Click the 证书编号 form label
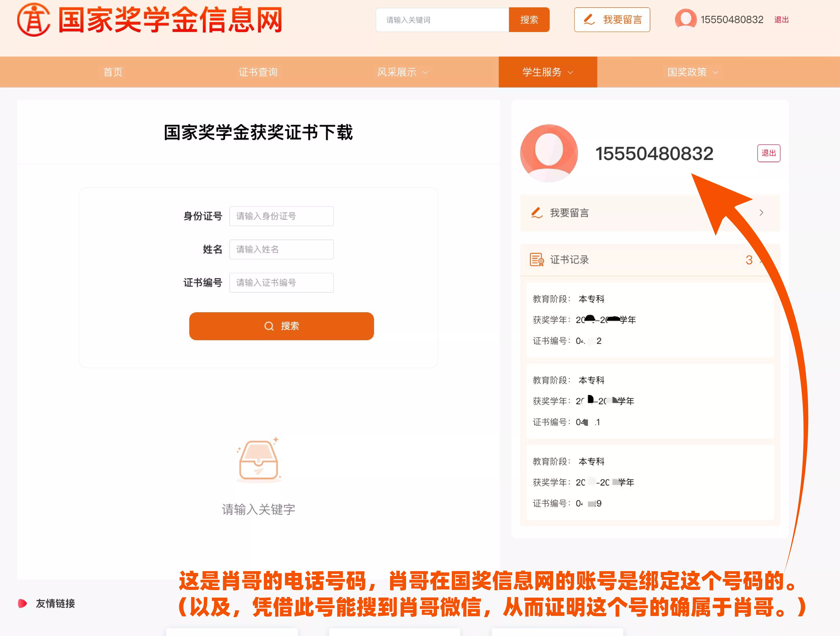This screenshot has width=840, height=636. click(203, 283)
